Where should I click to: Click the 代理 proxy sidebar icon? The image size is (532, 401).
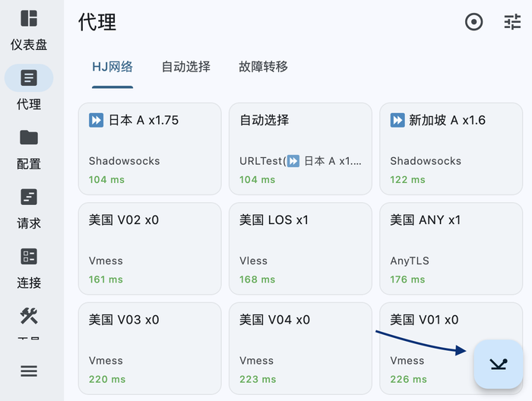pyautogui.click(x=29, y=77)
